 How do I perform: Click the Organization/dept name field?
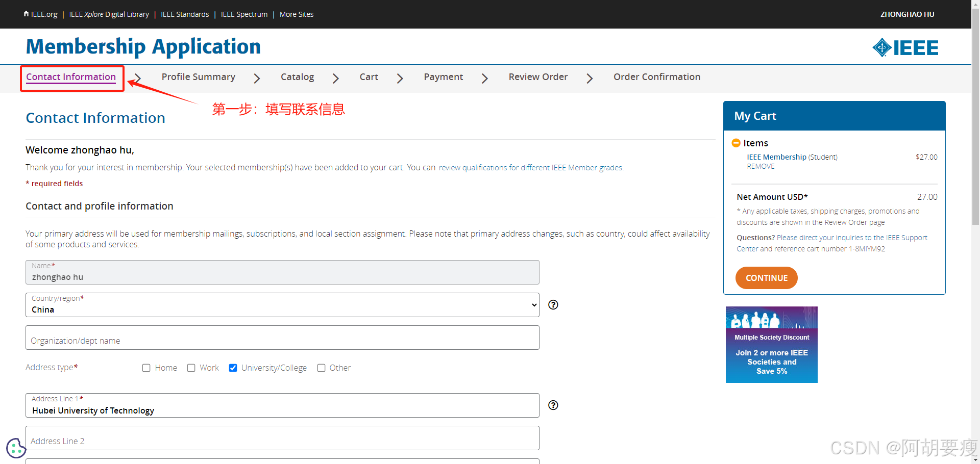[282, 338]
